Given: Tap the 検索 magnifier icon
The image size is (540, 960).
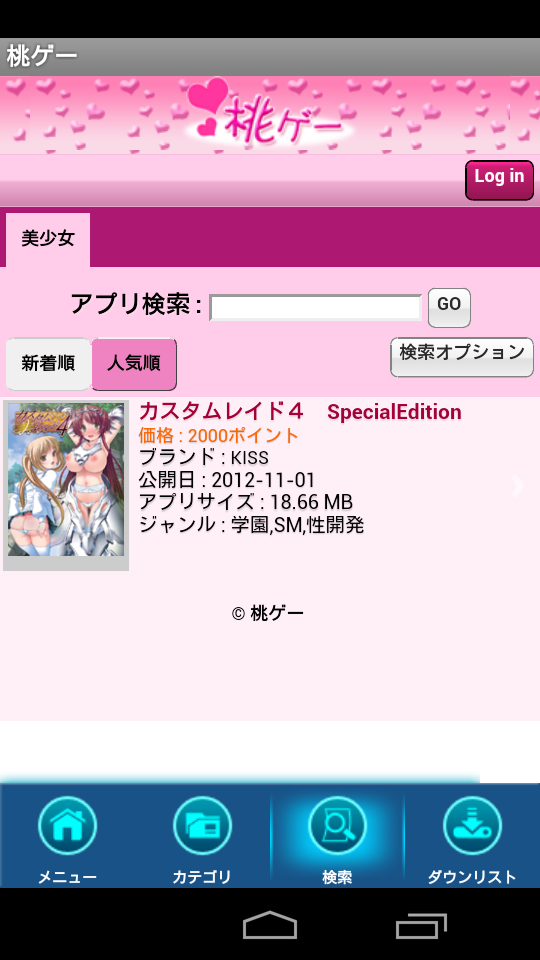Looking at the screenshot, I should click(337, 825).
